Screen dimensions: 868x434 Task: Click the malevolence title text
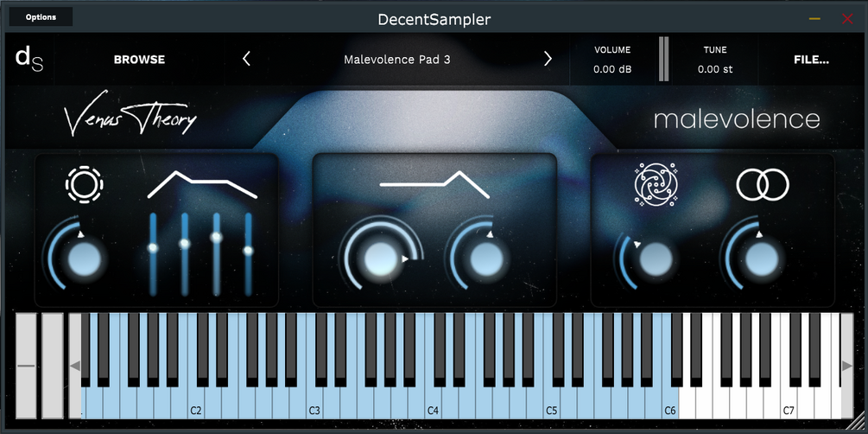point(737,119)
